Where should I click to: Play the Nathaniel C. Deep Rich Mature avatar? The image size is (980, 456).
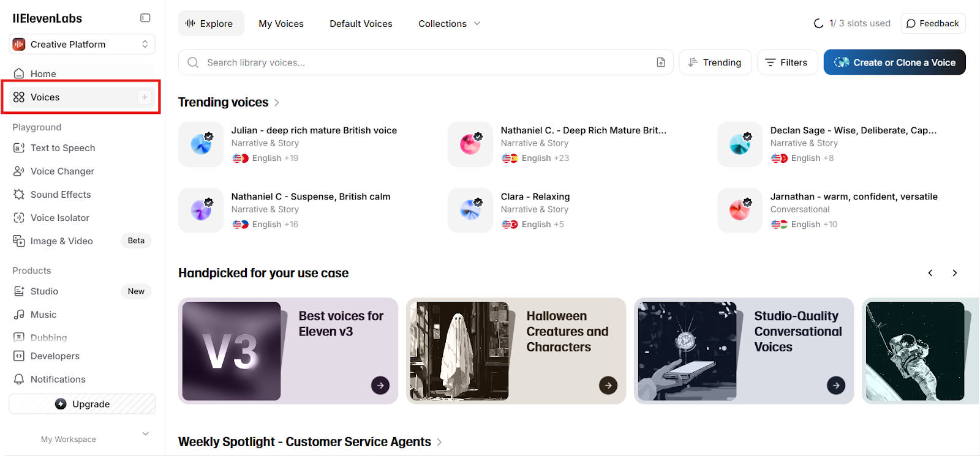[x=470, y=144]
